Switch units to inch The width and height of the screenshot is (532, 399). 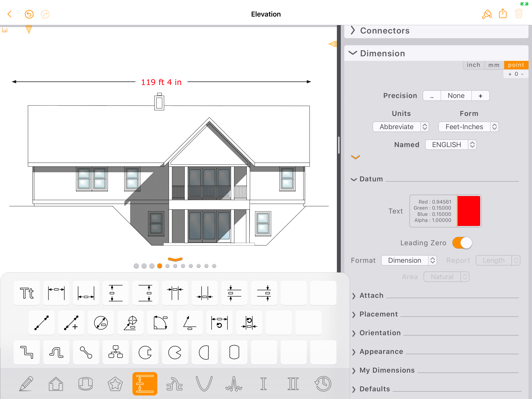point(473,65)
